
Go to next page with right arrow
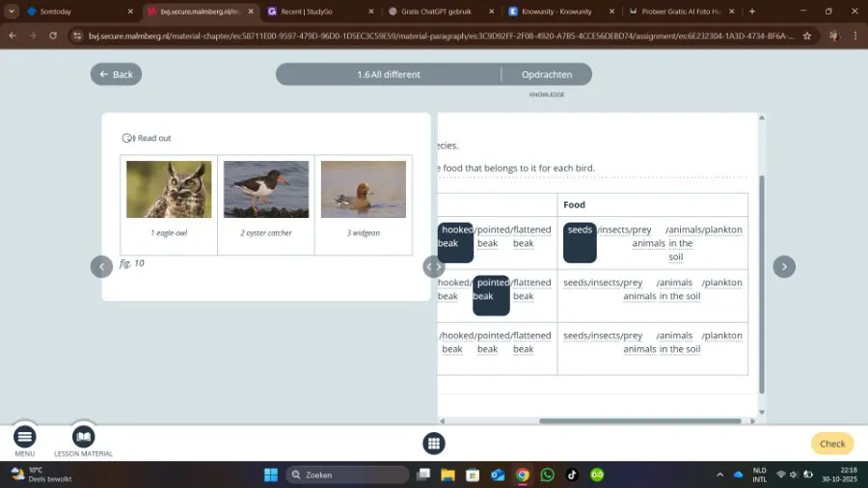coord(784,267)
